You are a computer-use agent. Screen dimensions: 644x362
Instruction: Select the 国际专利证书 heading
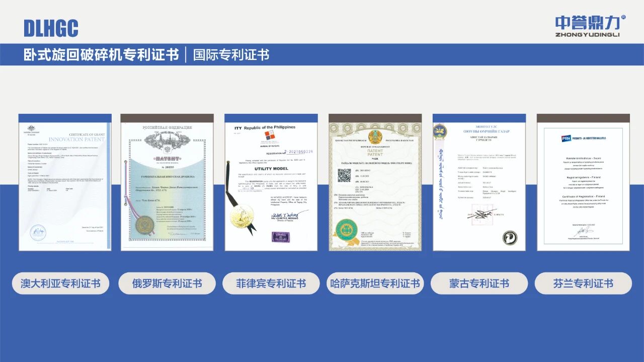pos(231,55)
